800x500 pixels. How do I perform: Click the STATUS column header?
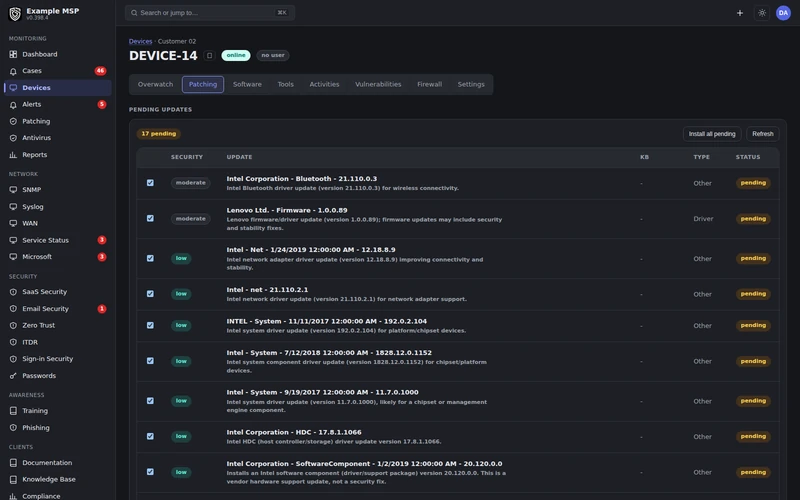pos(748,157)
